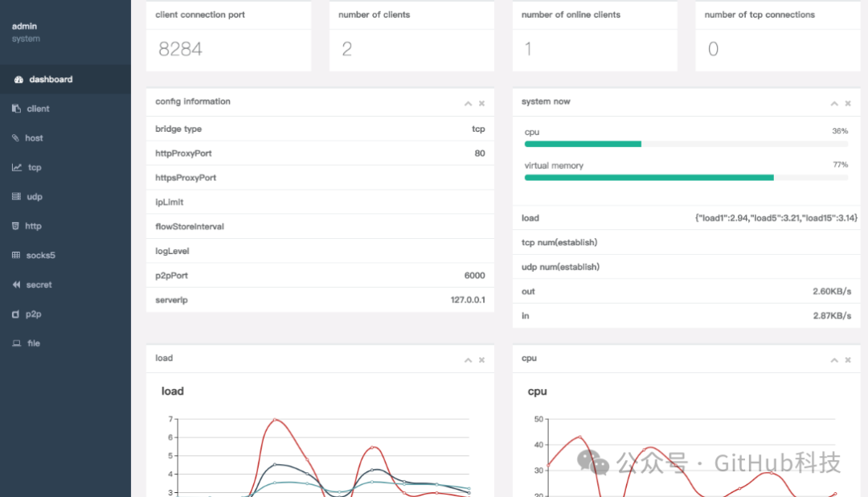Click the host paperclip icon
The height and width of the screenshot is (497, 868).
[x=15, y=138]
